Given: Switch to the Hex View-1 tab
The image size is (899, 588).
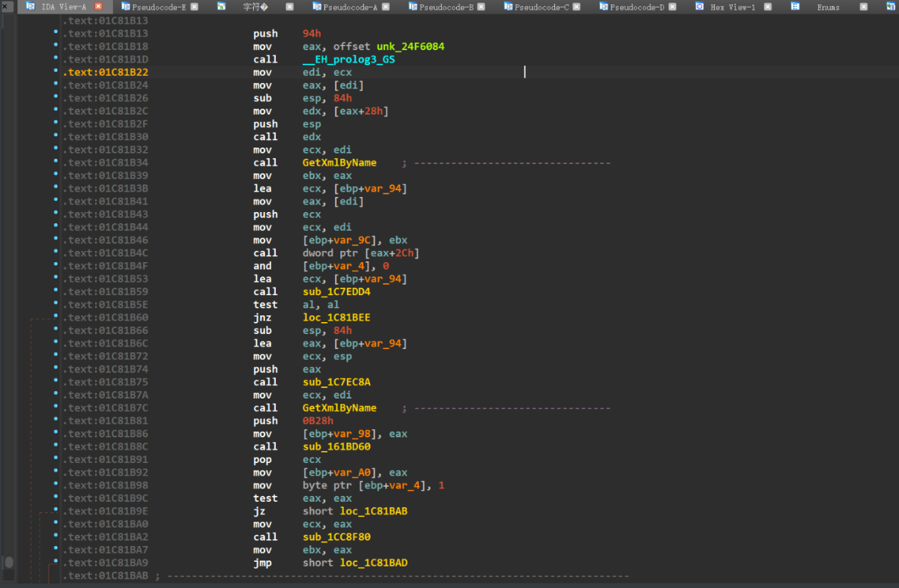Looking at the screenshot, I should pyautogui.click(x=733, y=6).
